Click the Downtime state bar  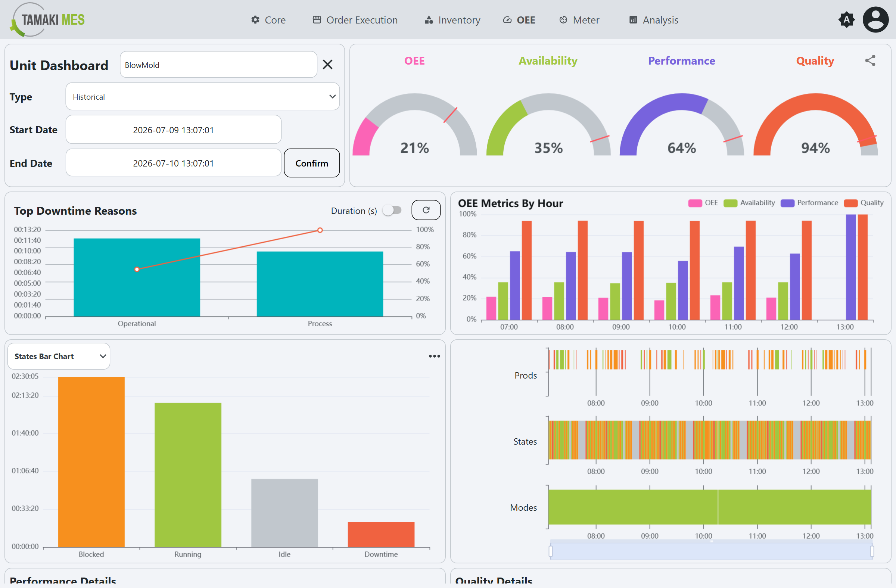coord(381,534)
